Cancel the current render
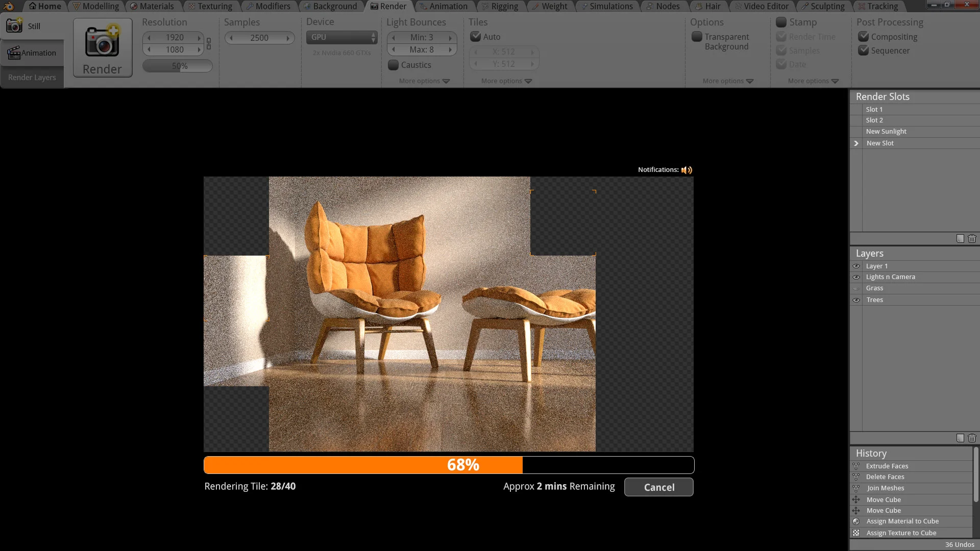The image size is (980, 551). pyautogui.click(x=658, y=487)
